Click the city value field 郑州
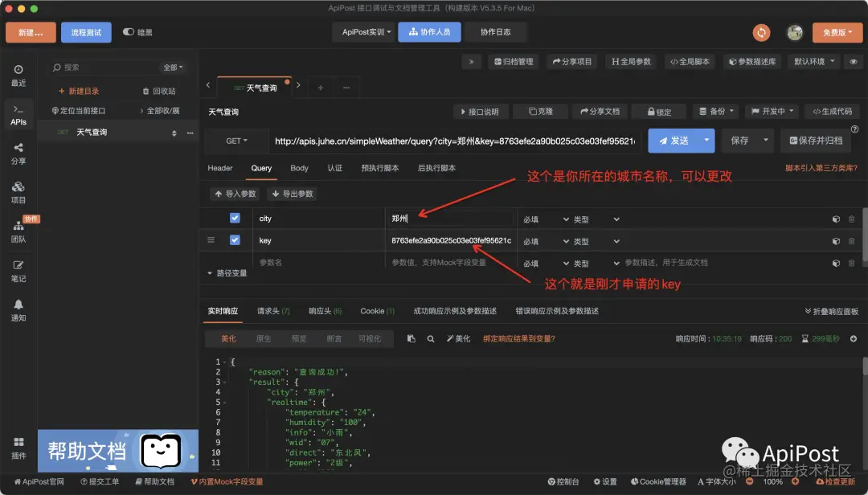868x495 pixels. click(451, 219)
